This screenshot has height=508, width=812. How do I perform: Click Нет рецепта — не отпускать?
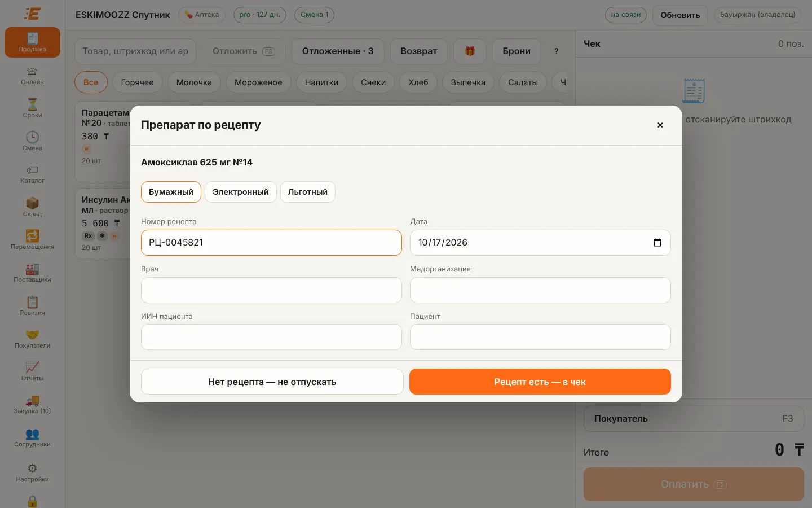click(x=272, y=382)
